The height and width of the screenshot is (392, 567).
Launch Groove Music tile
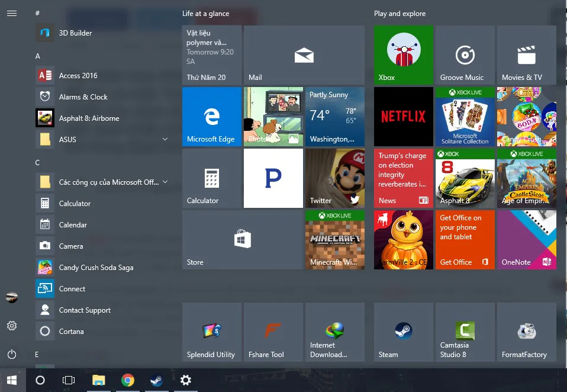coord(465,55)
